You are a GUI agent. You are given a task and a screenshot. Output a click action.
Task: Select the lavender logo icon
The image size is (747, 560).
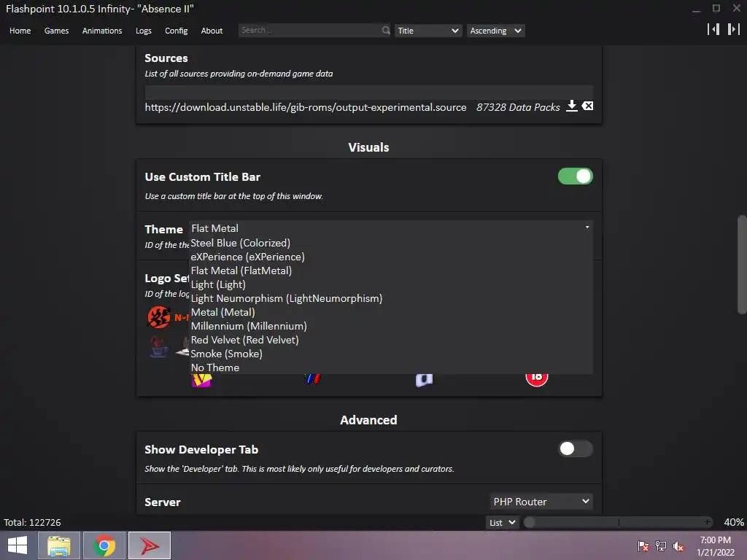click(x=424, y=380)
